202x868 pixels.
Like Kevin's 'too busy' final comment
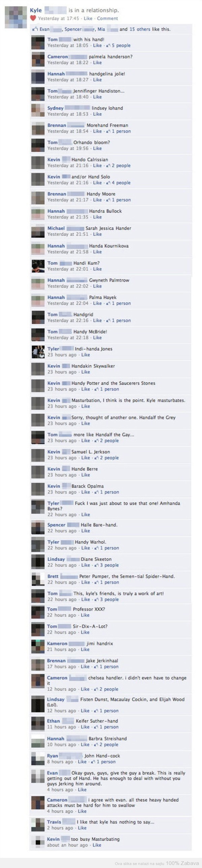[x=97, y=845]
